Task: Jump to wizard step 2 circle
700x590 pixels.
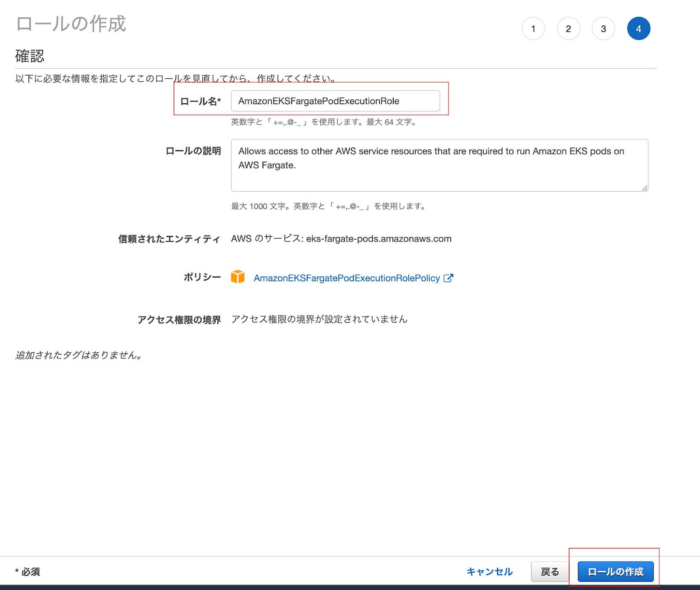Action: tap(568, 28)
